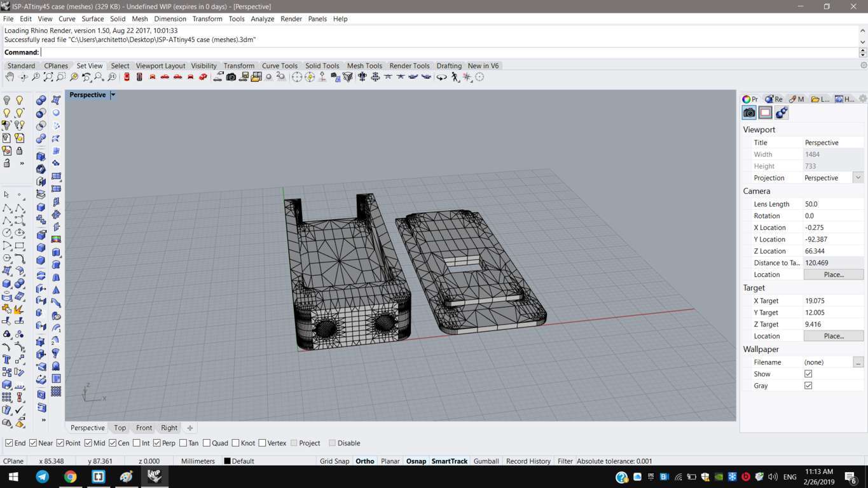Click Place button for Camera location
The image size is (868, 488).
pyautogui.click(x=833, y=274)
